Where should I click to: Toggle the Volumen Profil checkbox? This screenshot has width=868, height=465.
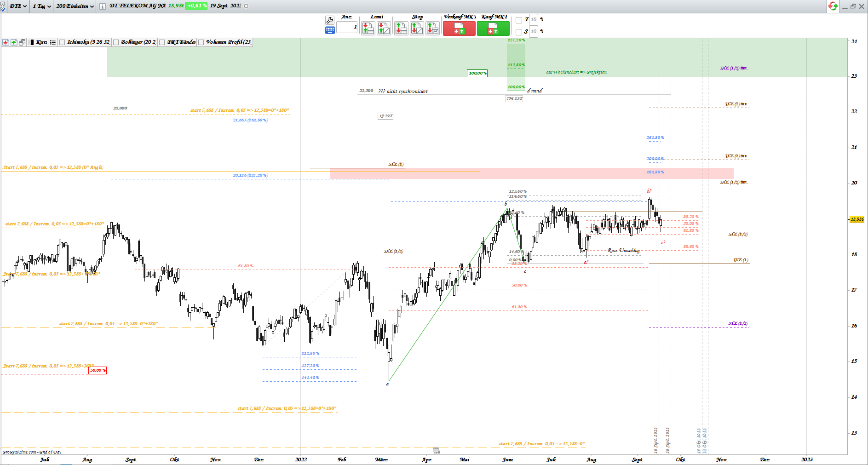pyautogui.click(x=201, y=42)
